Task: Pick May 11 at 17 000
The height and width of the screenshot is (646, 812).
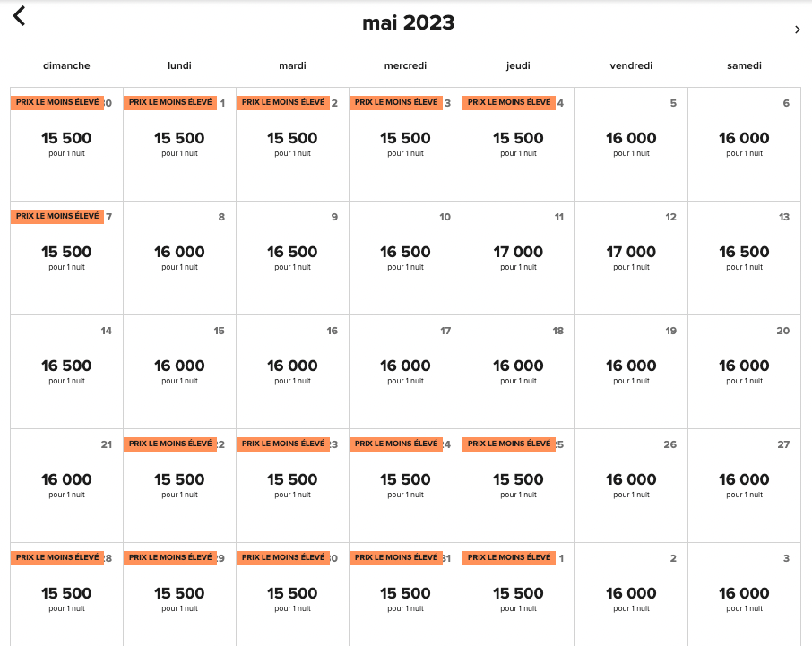Action: tap(518, 257)
